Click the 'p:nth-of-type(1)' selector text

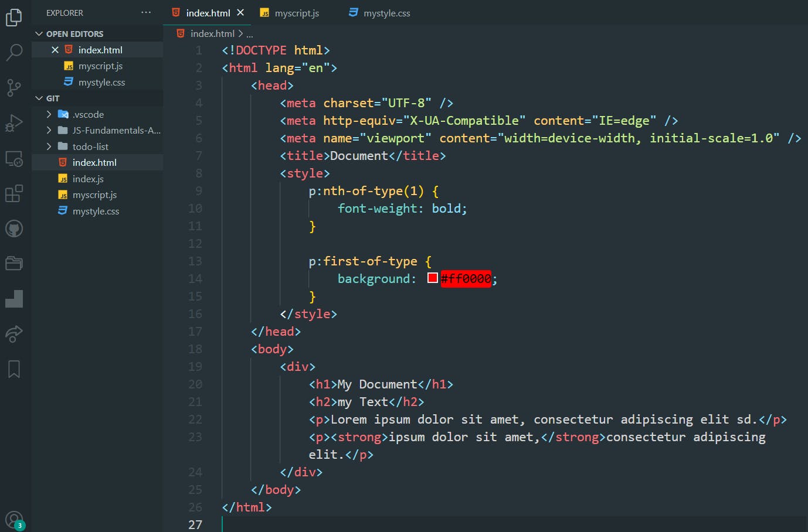(x=366, y=191)
